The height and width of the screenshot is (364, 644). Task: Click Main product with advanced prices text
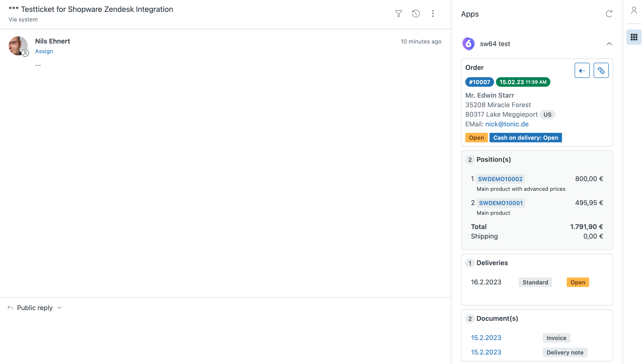point(521,189)
